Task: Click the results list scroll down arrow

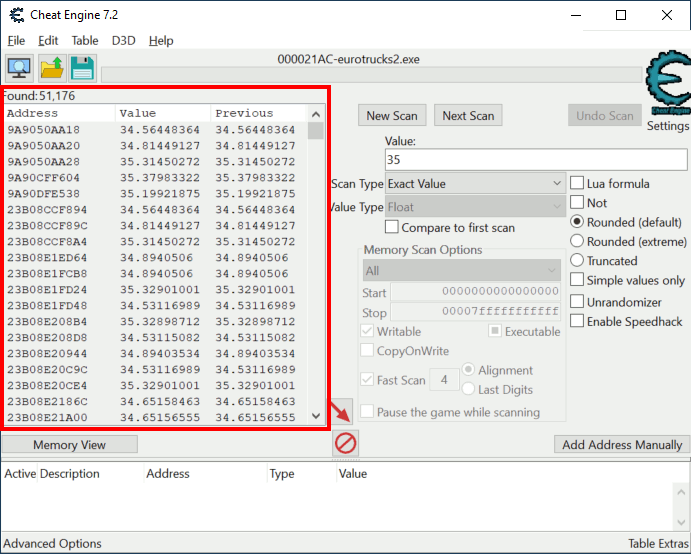Action: click(316, 416)
